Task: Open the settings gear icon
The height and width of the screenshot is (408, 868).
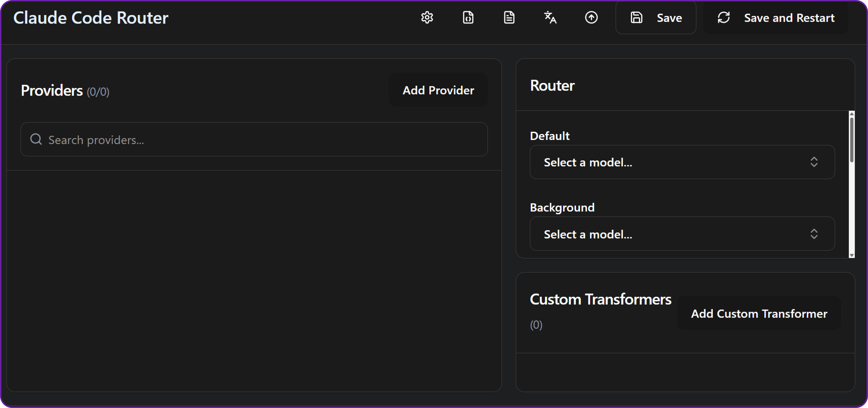Action: pyautogui.click(x=427, y=18)
